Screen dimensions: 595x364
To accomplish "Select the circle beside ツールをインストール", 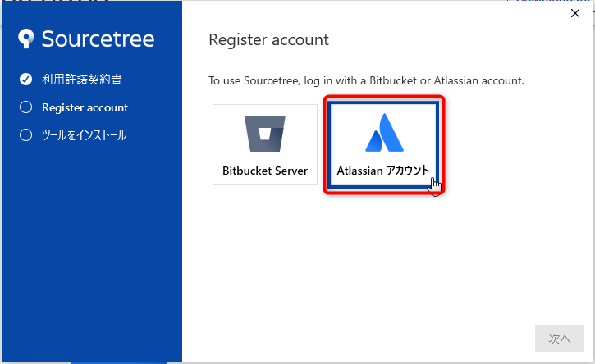I will coord(25,135).
